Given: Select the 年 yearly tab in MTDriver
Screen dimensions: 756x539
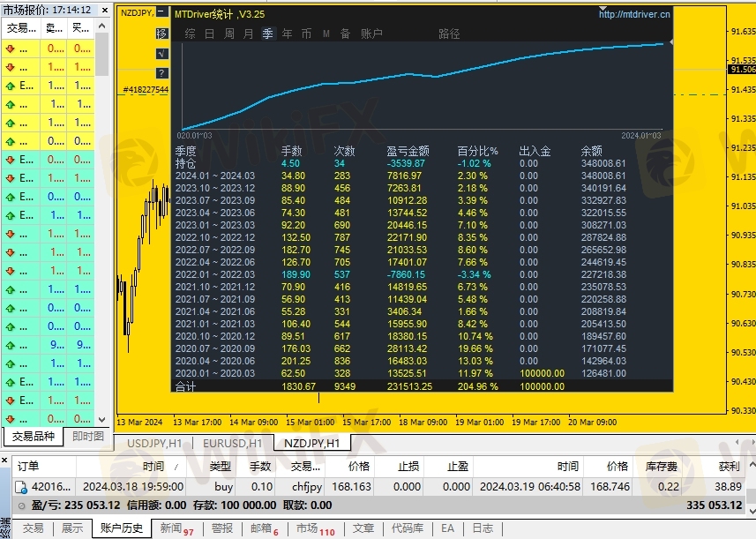Looking at the screenshot, I should [287, 34].
